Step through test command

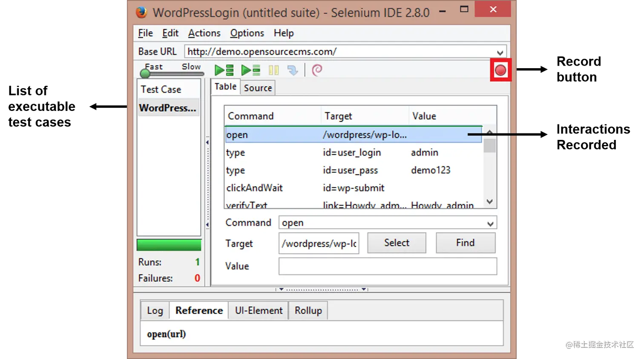[x=293, y=70]
